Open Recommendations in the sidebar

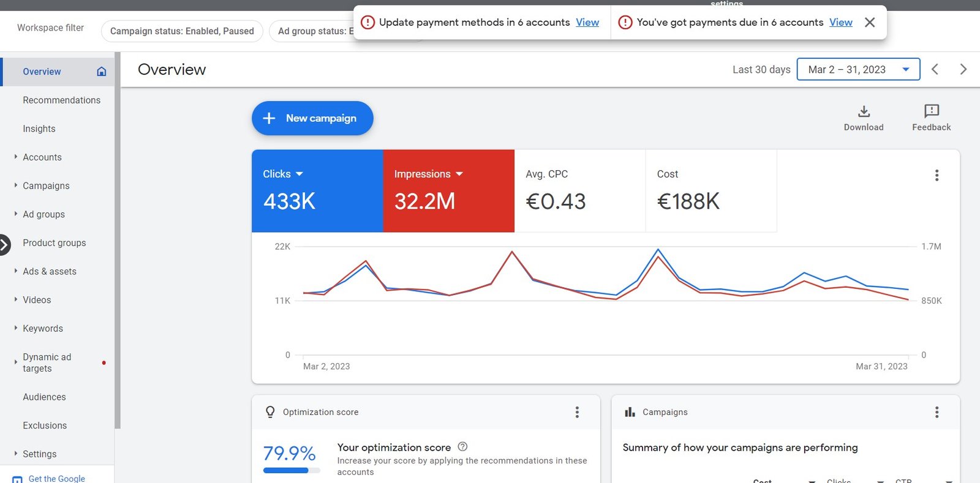tap(61, 100)
